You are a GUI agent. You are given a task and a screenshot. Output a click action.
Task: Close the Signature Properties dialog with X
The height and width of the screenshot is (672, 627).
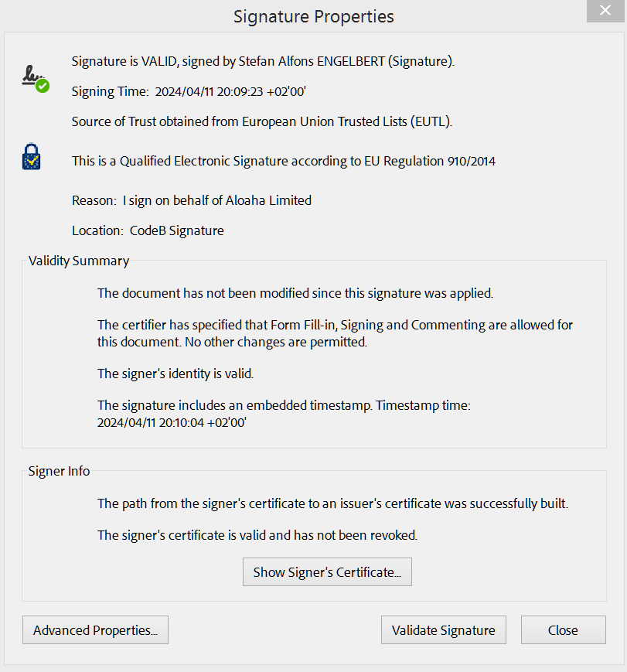pos(605,11)
